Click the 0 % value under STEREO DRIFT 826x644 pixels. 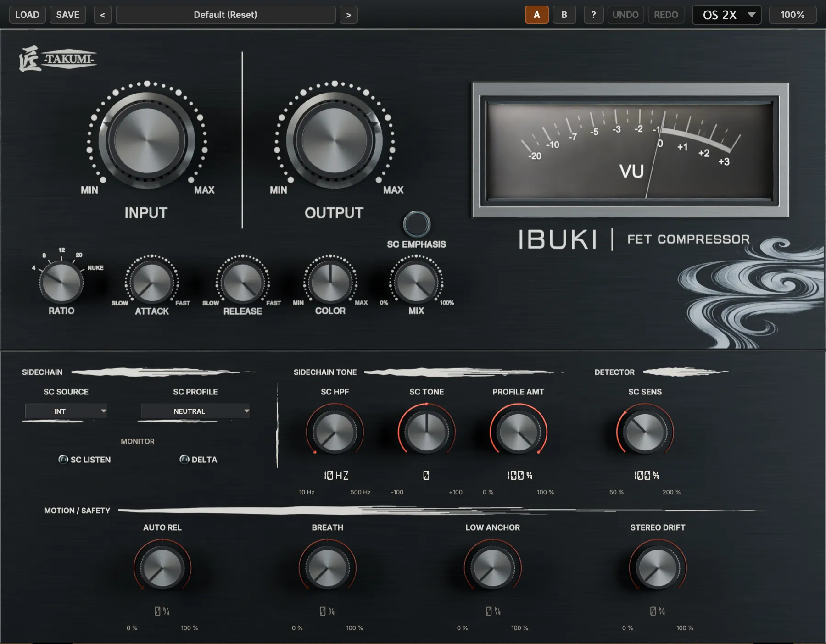point(657,611)
